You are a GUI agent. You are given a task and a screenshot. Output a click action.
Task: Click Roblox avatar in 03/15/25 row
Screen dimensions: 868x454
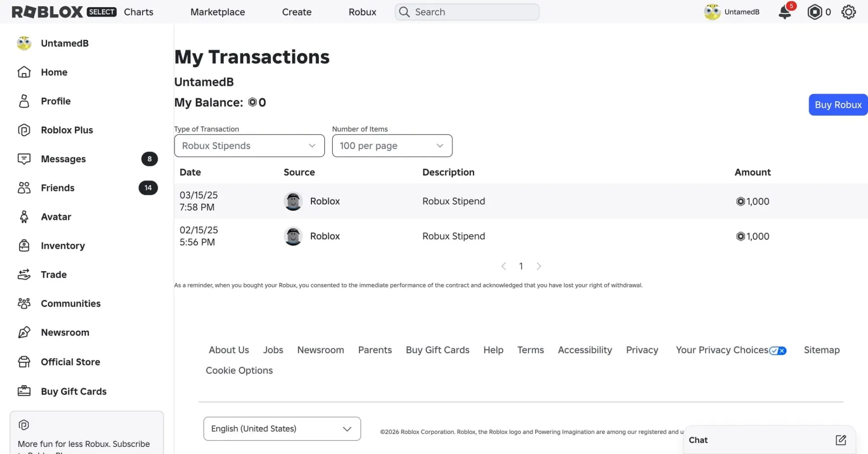click(x=293, y=201)
